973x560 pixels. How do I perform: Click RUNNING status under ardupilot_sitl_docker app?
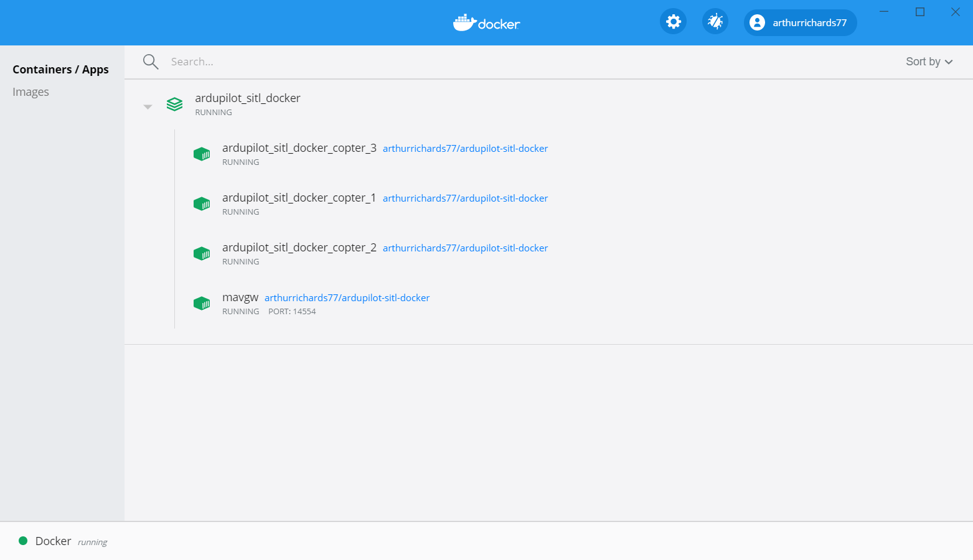(214, 113)
